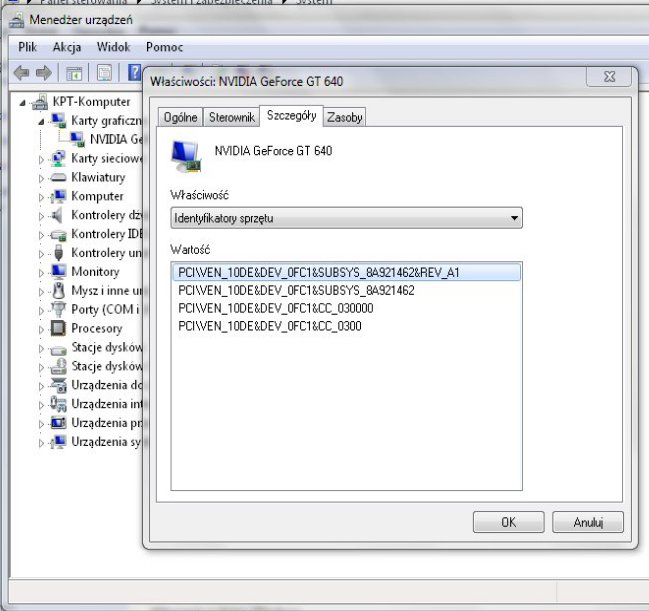The image size is (649, 611).
Task: Click the Urządzenia sy system devices icon
Action: 58,442
